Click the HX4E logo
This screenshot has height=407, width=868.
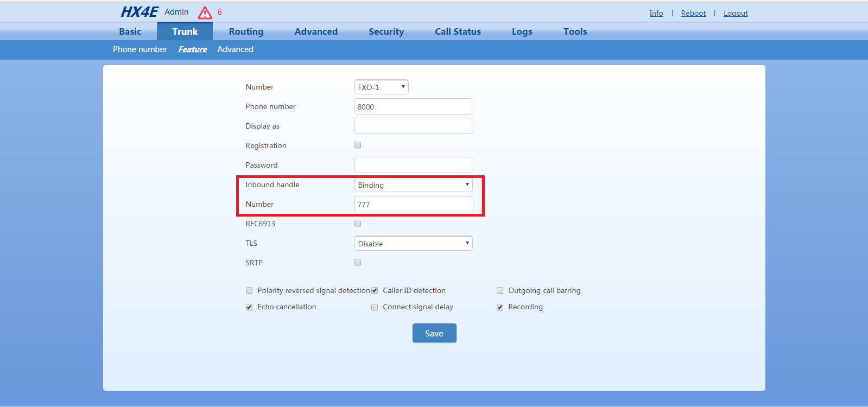[139, 12]
